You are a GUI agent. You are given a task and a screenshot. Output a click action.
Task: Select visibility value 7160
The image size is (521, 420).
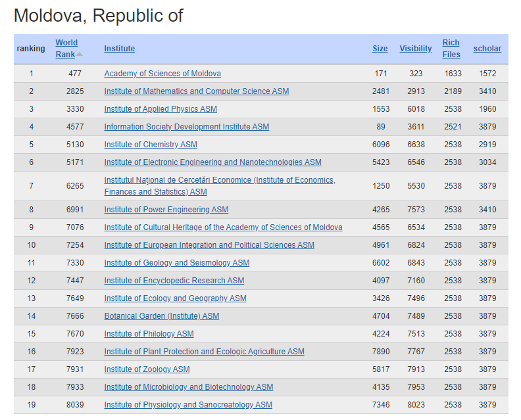[x=416, y=281]
